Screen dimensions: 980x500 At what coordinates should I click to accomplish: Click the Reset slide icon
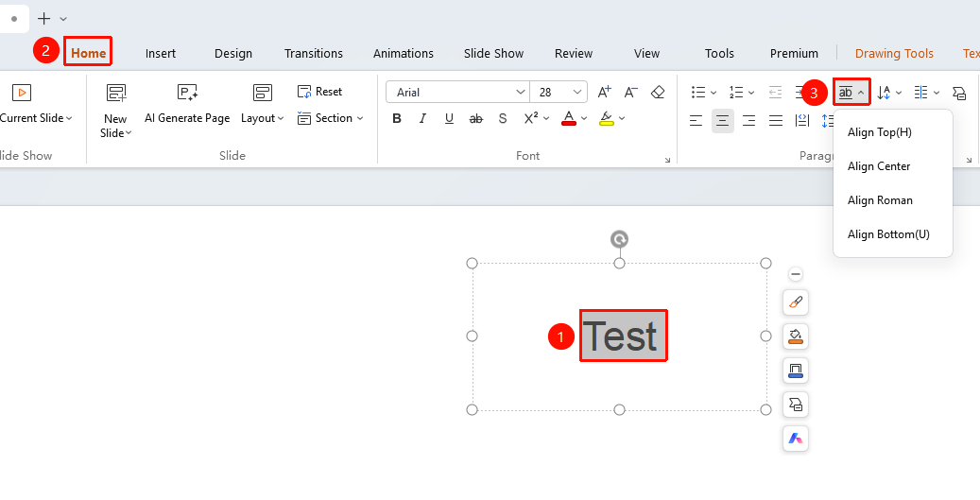304,92
